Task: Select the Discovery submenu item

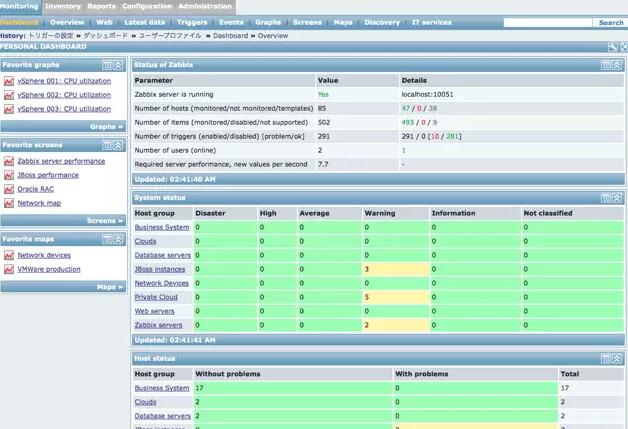Action: tap(382, 22)
